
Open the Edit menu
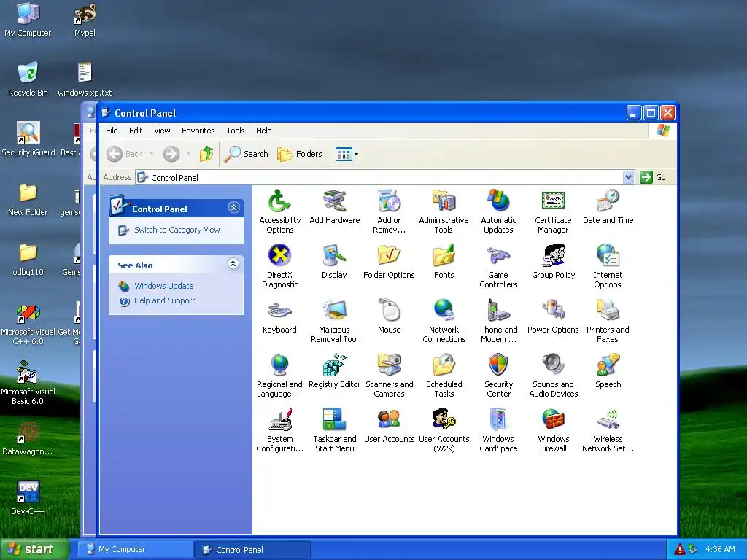[136, 131]
